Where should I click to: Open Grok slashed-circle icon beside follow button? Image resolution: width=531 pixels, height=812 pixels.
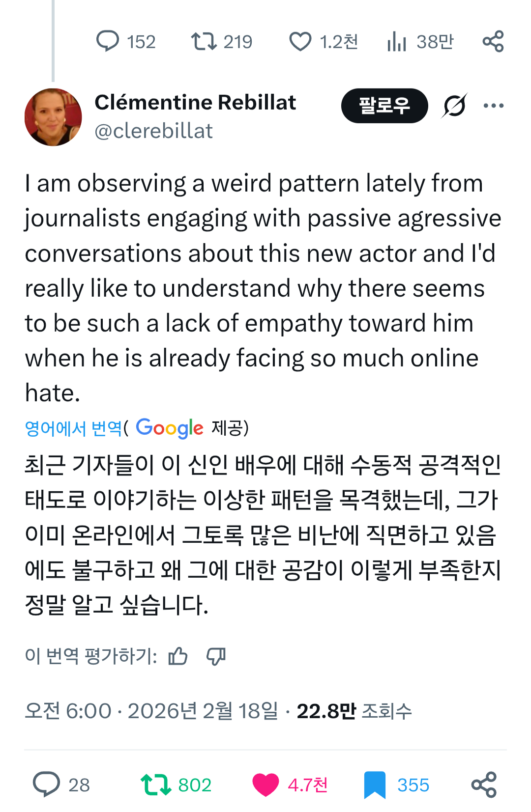click(x=454, y=106)
